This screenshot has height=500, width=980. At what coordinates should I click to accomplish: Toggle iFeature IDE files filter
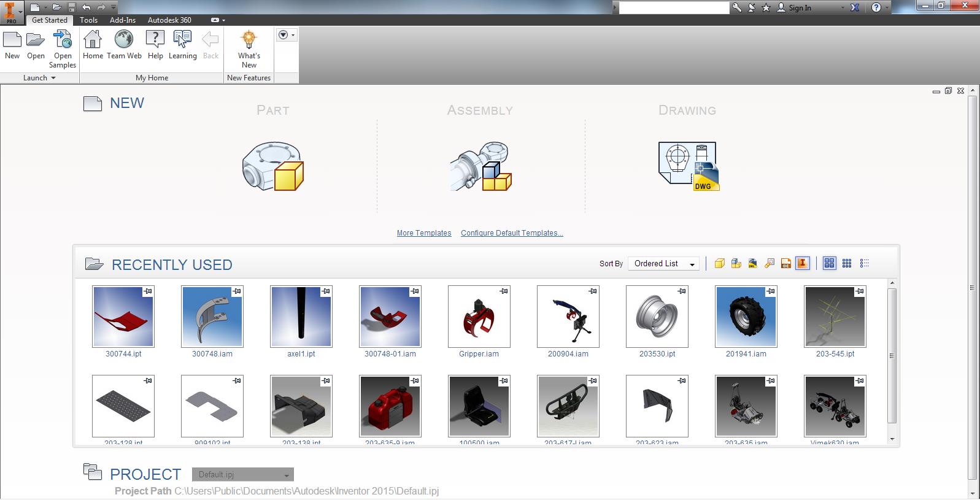[x=785, y=263]
